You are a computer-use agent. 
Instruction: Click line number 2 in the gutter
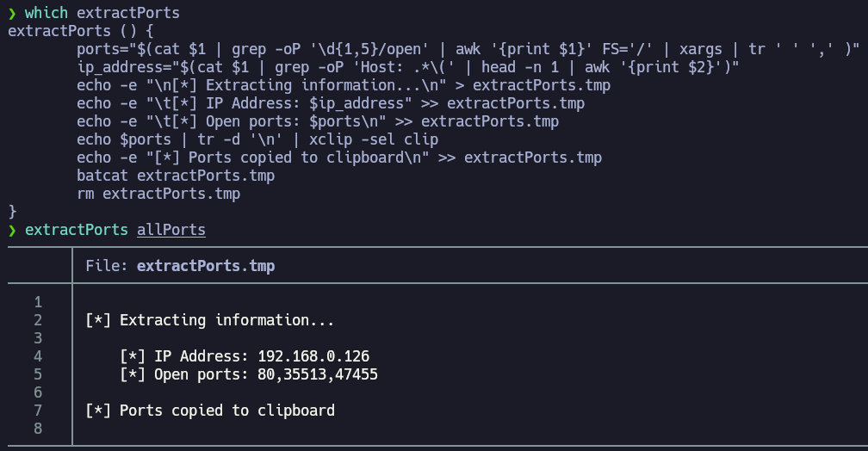(x=38, y=320)
